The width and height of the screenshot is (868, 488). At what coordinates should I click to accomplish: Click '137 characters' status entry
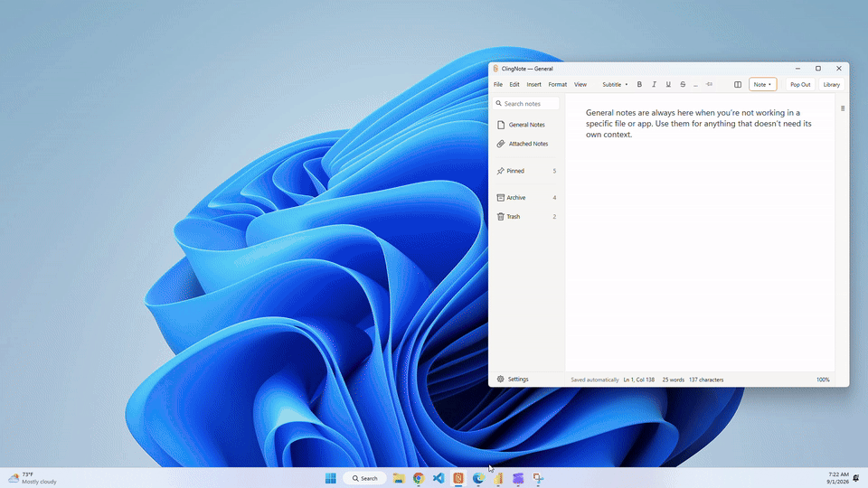click(x=706, y=380)
